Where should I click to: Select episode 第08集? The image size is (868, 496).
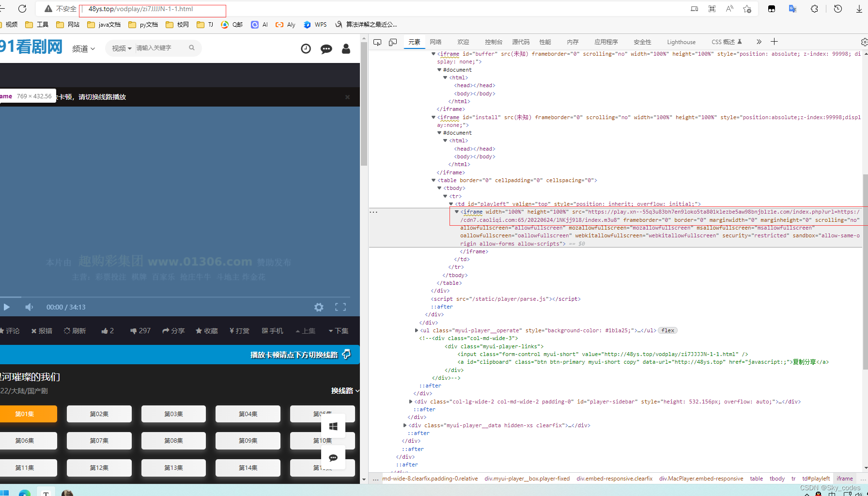click(173, 441)
